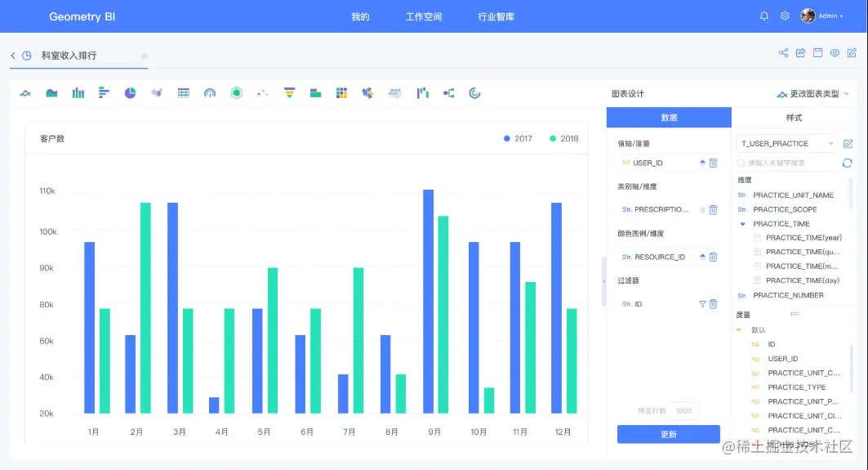Open the Admin user menu

822,16
